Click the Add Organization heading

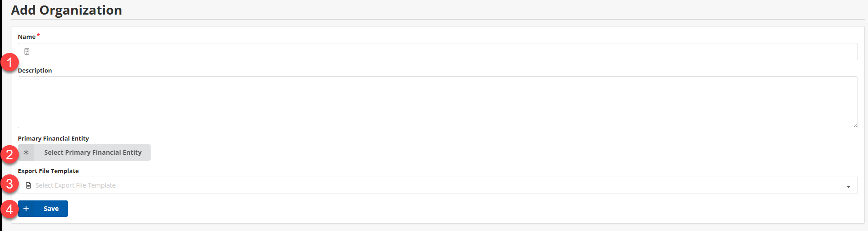[x=67, y=10]
